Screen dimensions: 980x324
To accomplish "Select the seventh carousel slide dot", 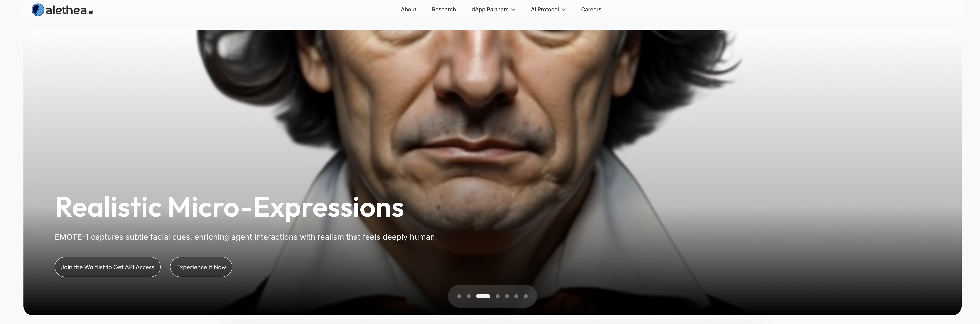I will point(526,296).
